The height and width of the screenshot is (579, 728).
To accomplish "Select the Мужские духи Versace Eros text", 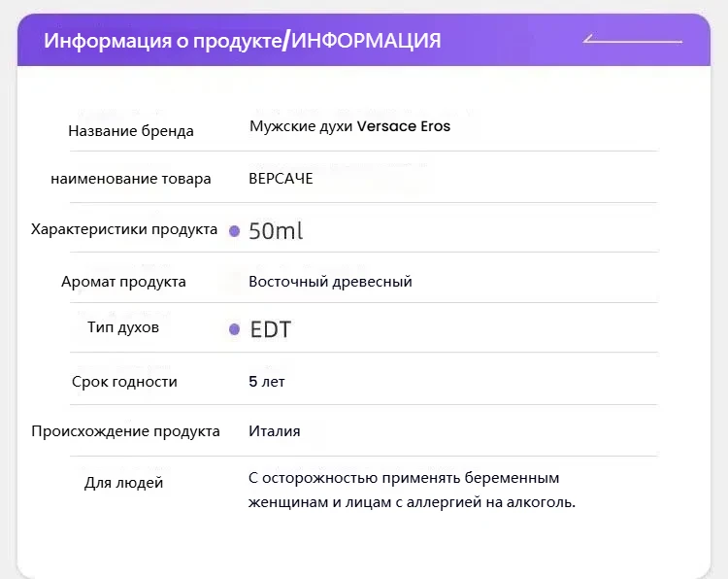I will pyautogui.click(x=350, y=126).
